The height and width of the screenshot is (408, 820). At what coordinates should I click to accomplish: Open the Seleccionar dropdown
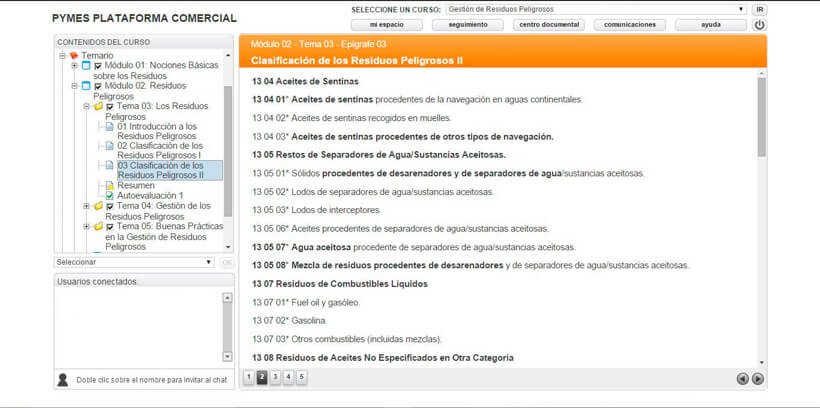pos(134,262)
